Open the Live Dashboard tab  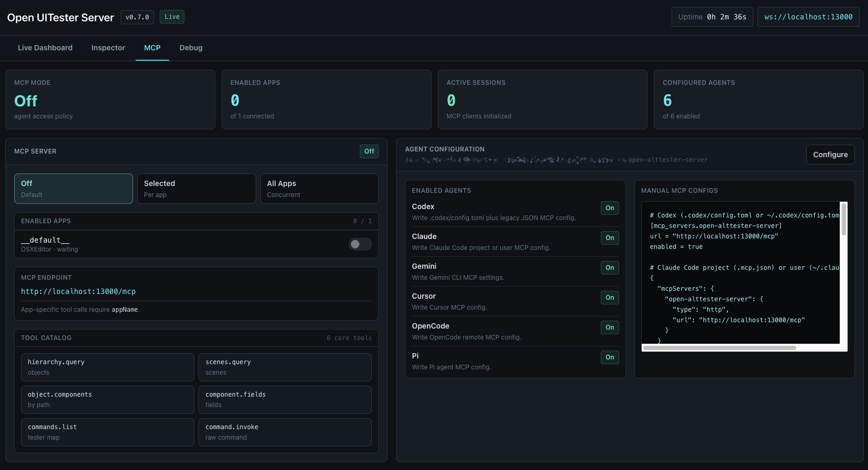click(45, 48)
